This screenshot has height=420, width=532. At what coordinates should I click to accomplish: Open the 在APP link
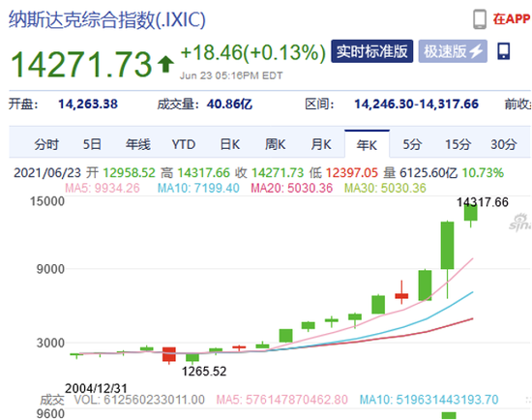[512, 19]
